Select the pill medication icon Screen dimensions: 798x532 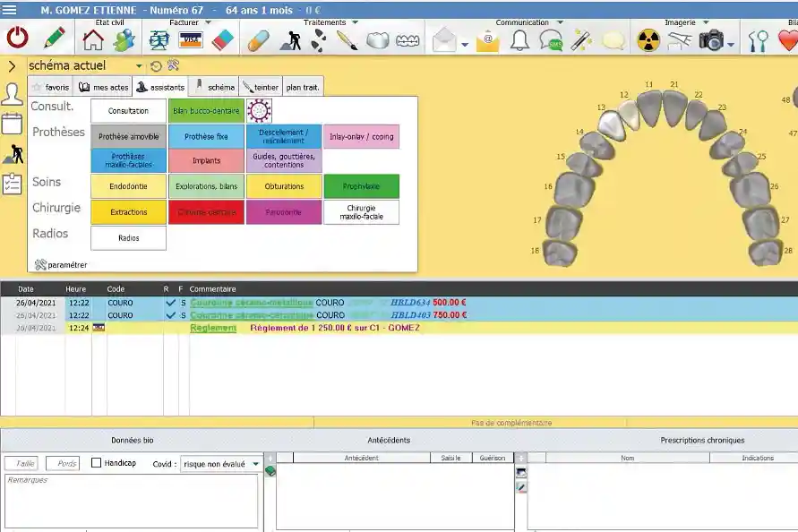[x=258, y=39]
